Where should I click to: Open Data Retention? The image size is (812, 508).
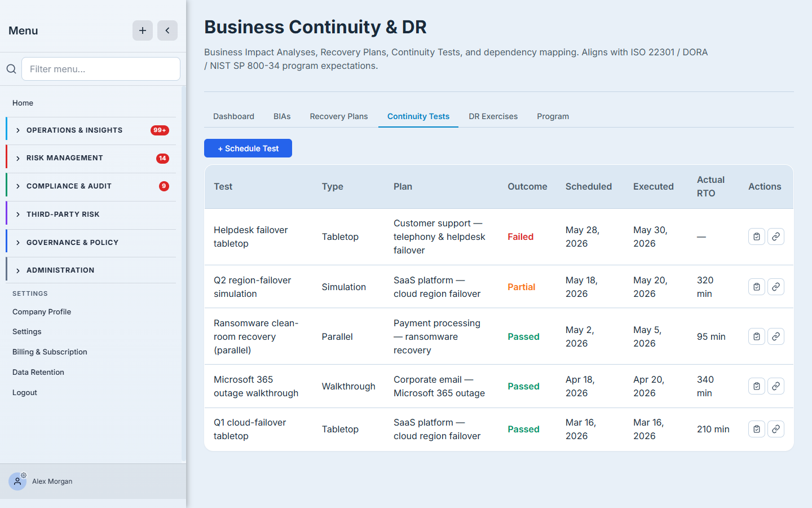[38, 372]
